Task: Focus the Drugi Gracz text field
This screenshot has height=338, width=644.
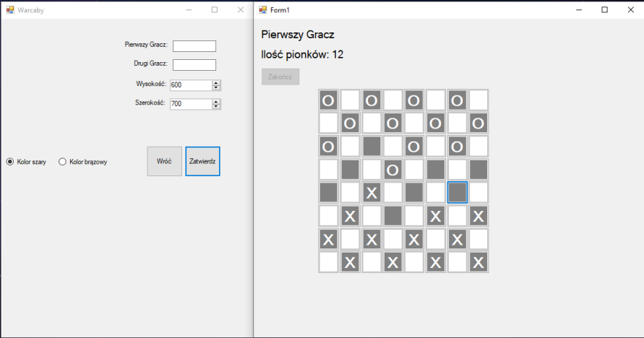Action: coord(194,65)
